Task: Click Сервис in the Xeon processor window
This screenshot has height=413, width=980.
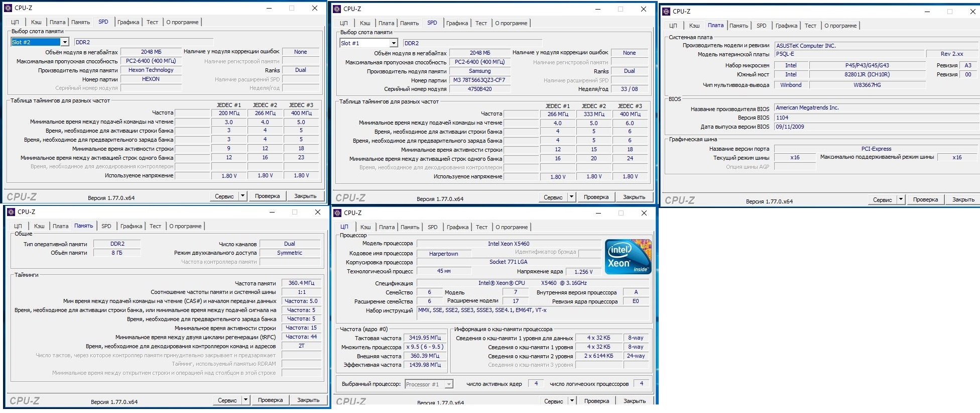Action: 554,401
